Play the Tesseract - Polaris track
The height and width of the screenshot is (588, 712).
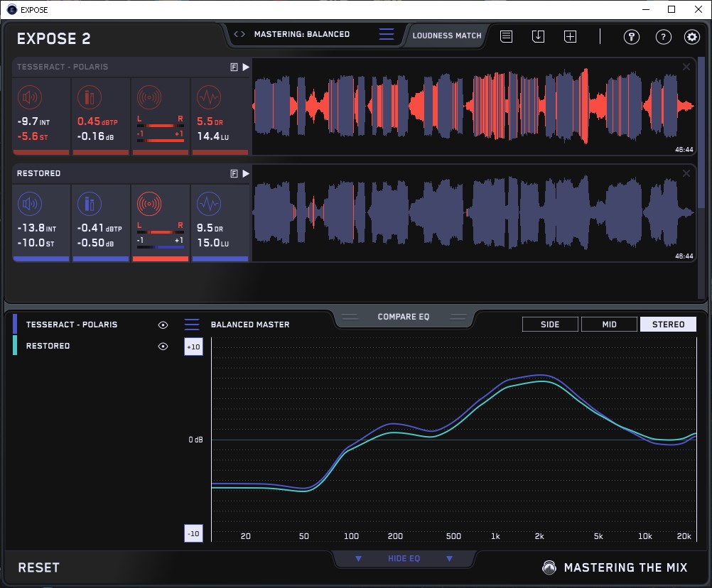coord(246,67)
